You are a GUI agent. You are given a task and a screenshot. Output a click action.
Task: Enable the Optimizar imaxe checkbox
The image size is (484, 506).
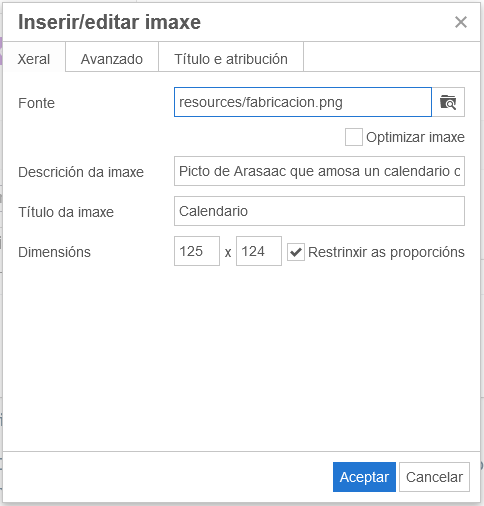tap(354, 137)
